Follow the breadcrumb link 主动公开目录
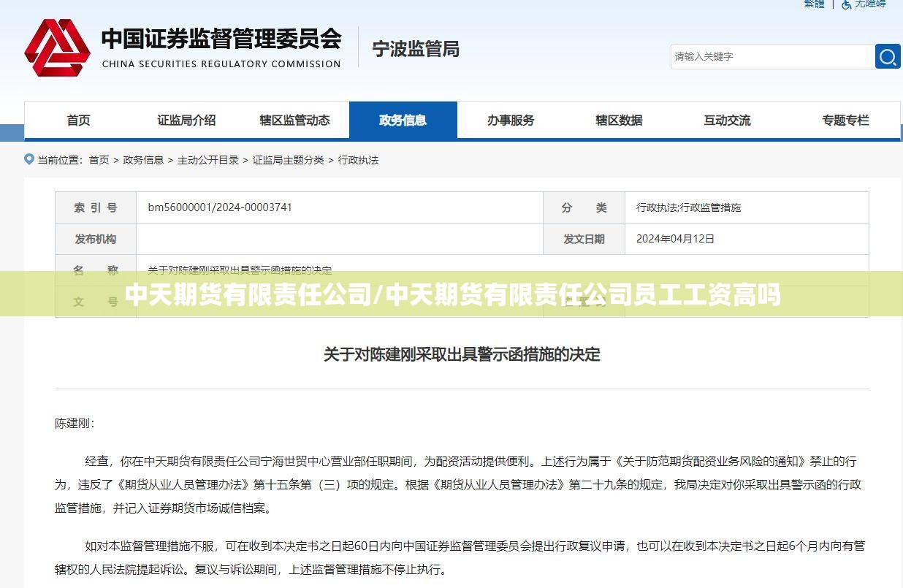 click(x=208, y=160)
